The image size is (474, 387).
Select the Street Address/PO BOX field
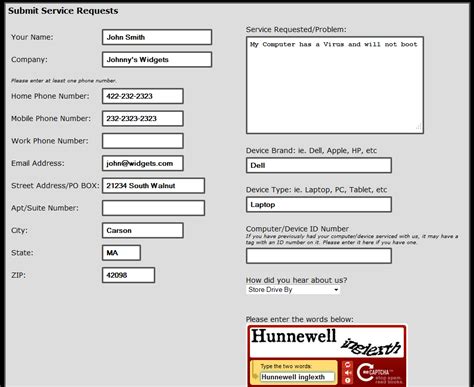[x=153, y=186]
